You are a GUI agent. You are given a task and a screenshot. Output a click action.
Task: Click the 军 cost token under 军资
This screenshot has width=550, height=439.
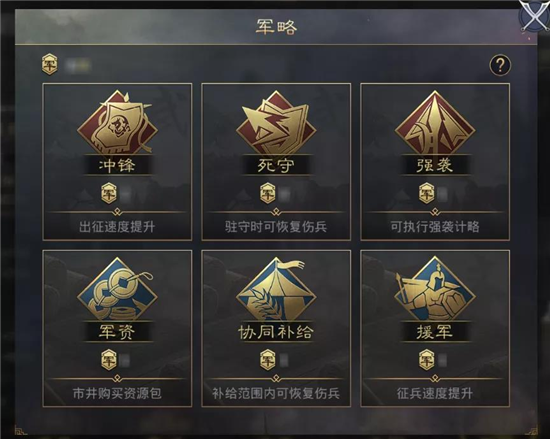coord(109,360)
